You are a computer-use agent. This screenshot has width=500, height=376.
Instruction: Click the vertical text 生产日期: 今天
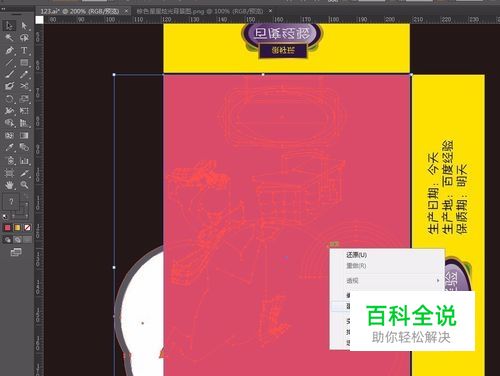tap(433, 193)
